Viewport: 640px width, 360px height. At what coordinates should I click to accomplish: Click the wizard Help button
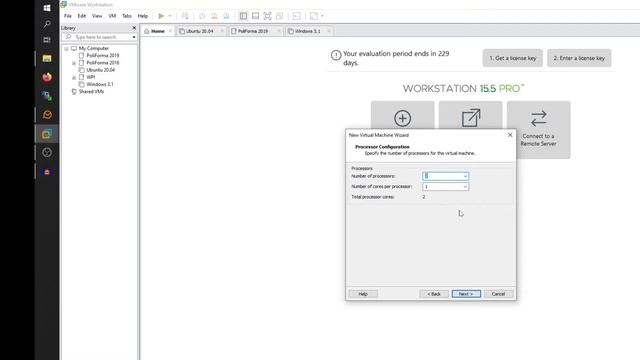tap(363, 294)
